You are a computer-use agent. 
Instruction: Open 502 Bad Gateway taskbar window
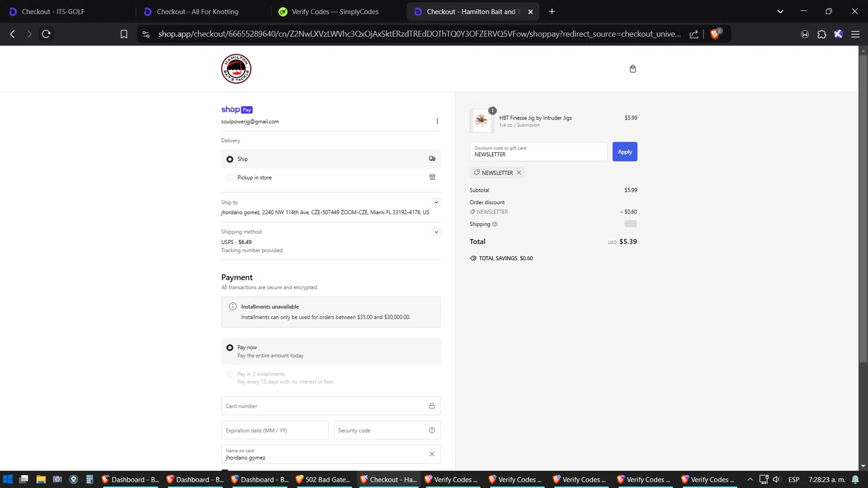(323, 479)
